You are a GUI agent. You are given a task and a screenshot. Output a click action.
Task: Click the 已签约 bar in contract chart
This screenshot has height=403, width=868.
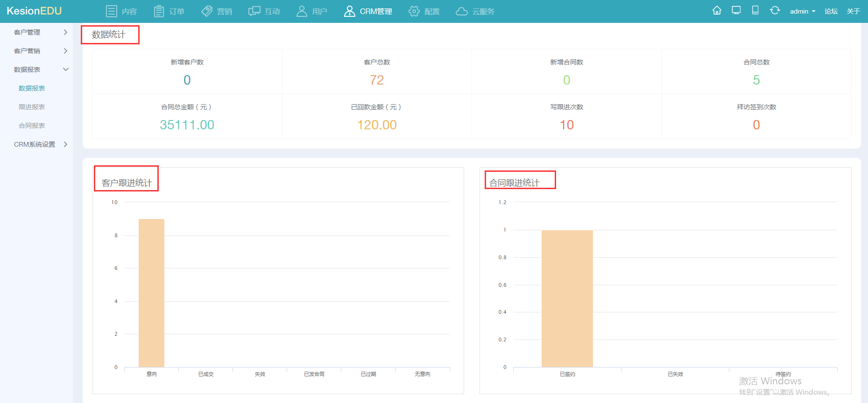click(567, 298)
